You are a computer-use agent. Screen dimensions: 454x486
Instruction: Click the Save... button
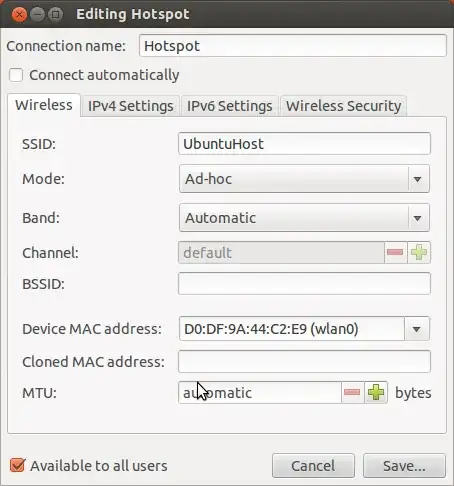(404, 466)
